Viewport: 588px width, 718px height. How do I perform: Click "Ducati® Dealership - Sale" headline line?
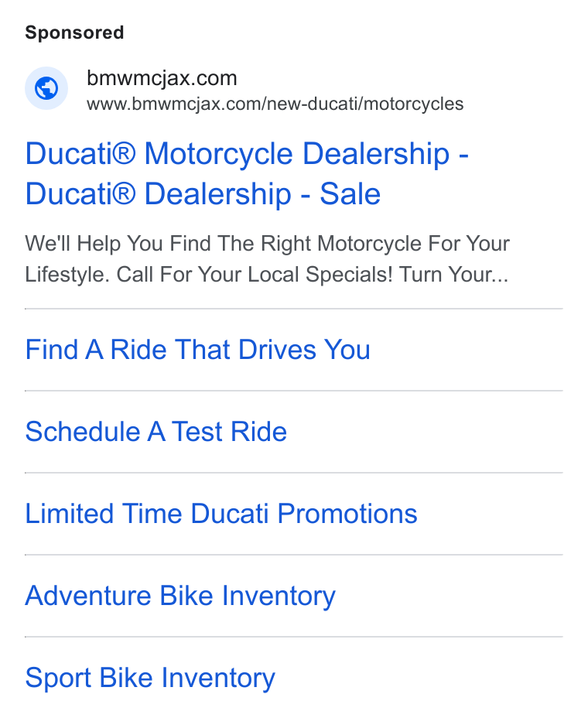pos(203,193)
